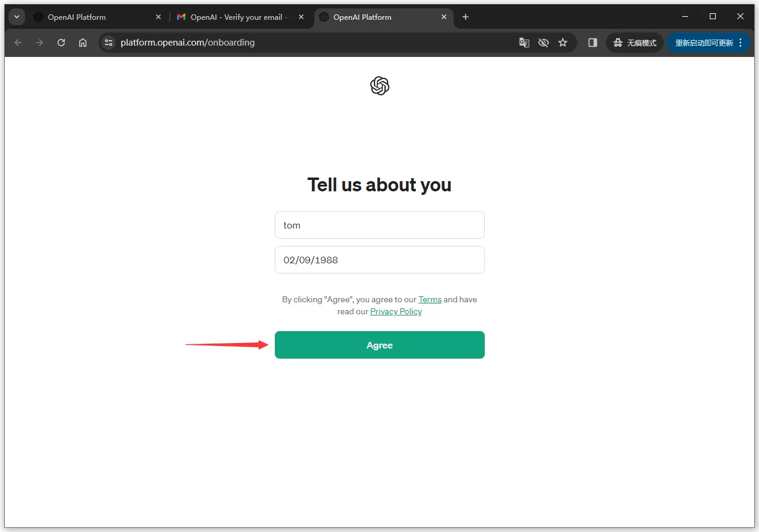Image resolution: width=759 pixels, height=532 pixels.
Task: Open the browser home page
Action: tap(83, 43)
